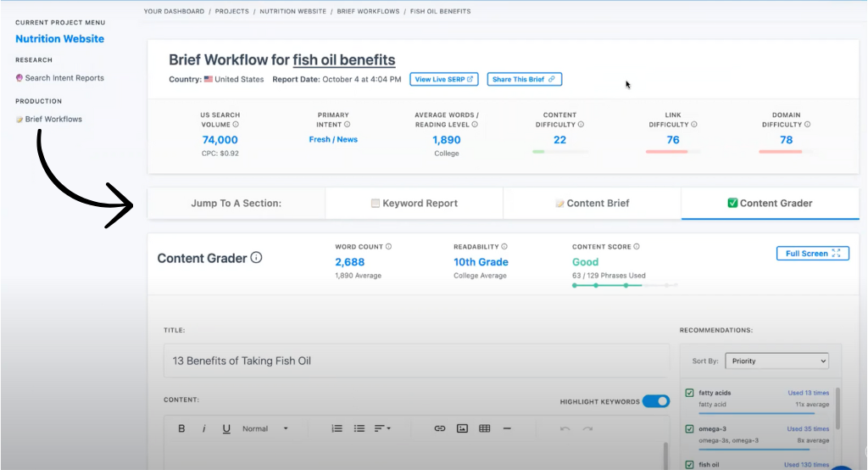
Task: Insert a hyperlink in the editor
Action: pos(440,428)
